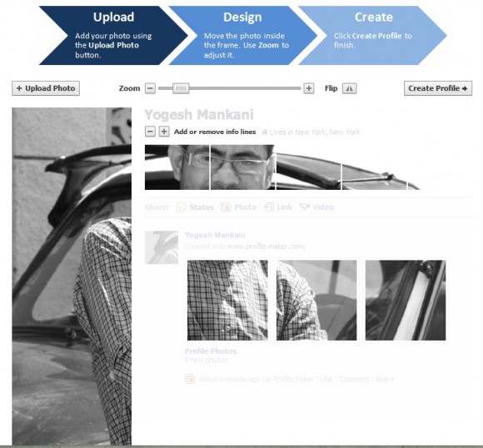483x448 pixels.
Task: Click the Upload Photo button
Action: point(46,88)
